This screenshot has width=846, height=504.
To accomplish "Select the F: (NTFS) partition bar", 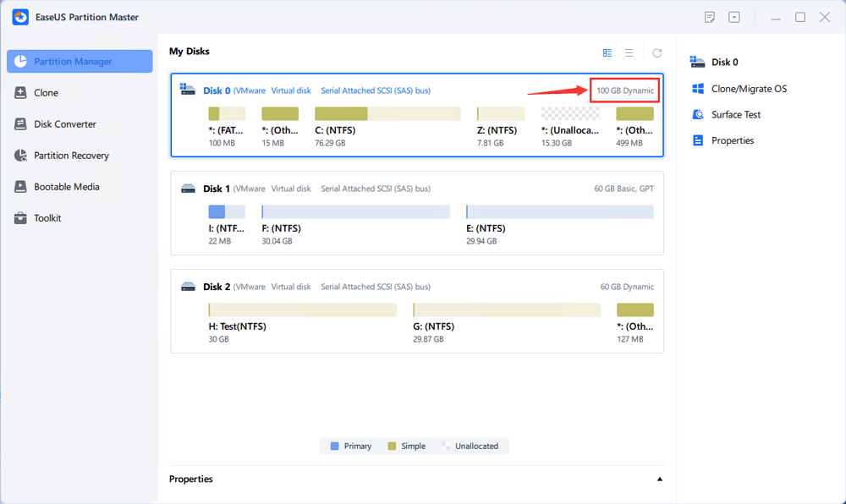I will [355, 212].
